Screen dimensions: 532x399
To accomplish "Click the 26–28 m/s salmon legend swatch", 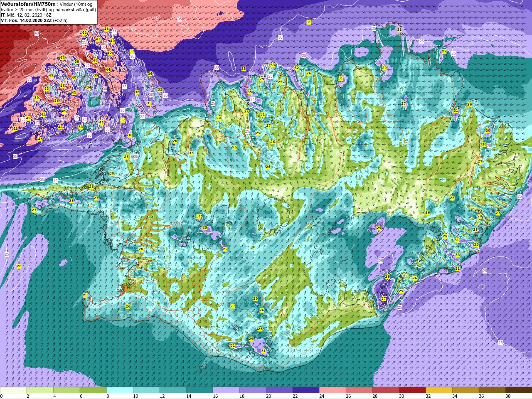I will pyautogui.click(x=359, y=390).
